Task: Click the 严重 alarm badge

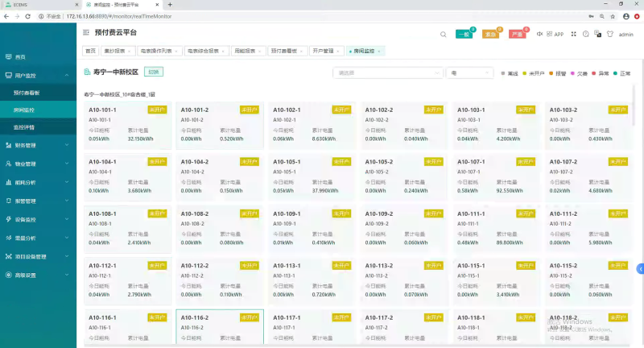Action: point(517,34)
